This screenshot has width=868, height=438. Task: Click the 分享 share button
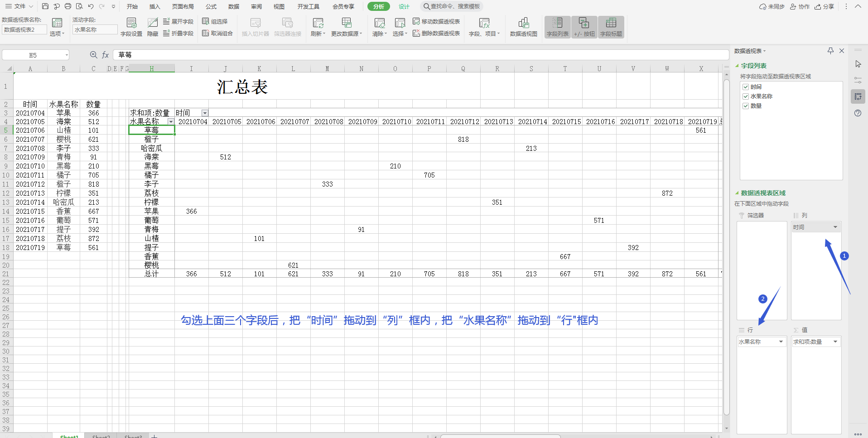[x=824, y=6]
